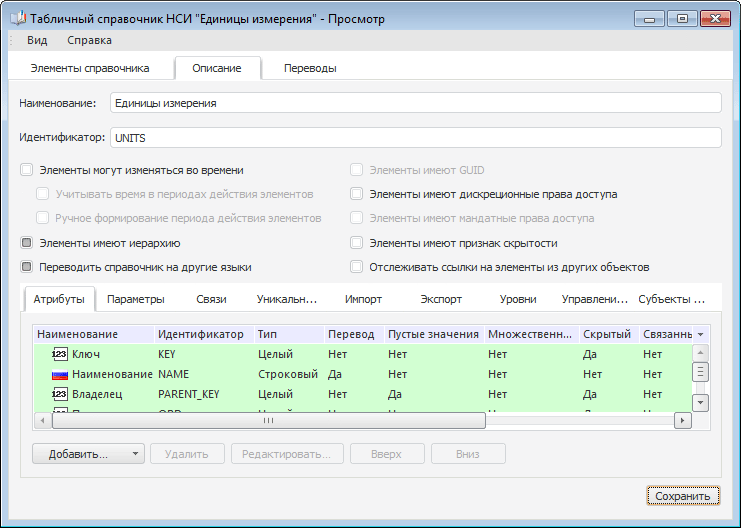The image size is (742, 528).
Task: Toggle Переводить справочник на другие языки checkbox
Action: pyautogui.click(x=26, y=267)
